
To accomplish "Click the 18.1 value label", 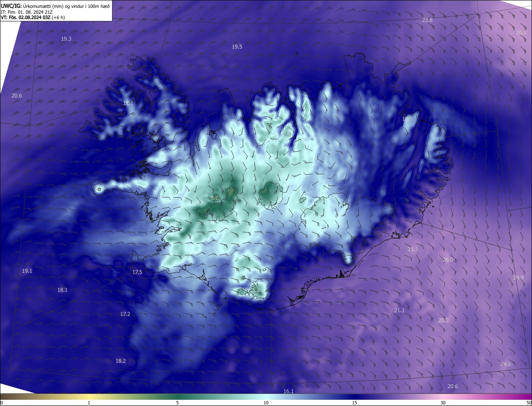I will tap(62, 290).
